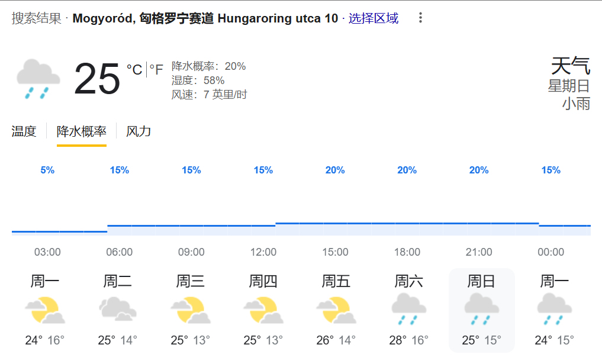
Task: Select Thursday's partly cloudy icon
Action: pyautogui.click(x=263, y=310)
